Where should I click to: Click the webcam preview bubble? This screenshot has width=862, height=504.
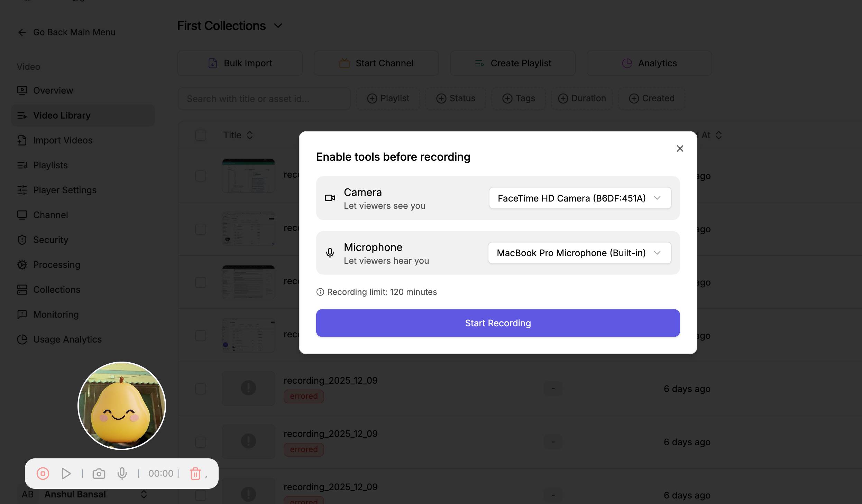coord(122,405)
